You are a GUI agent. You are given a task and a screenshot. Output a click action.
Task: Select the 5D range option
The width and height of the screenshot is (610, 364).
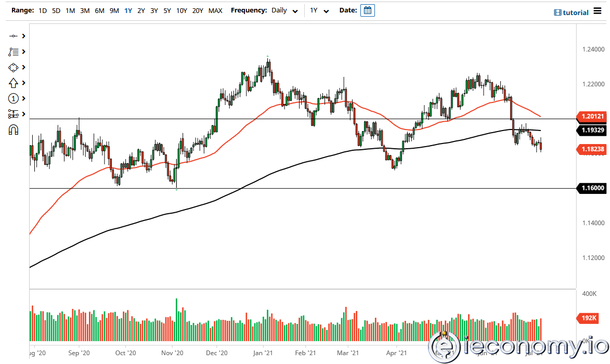click(56, 10)
